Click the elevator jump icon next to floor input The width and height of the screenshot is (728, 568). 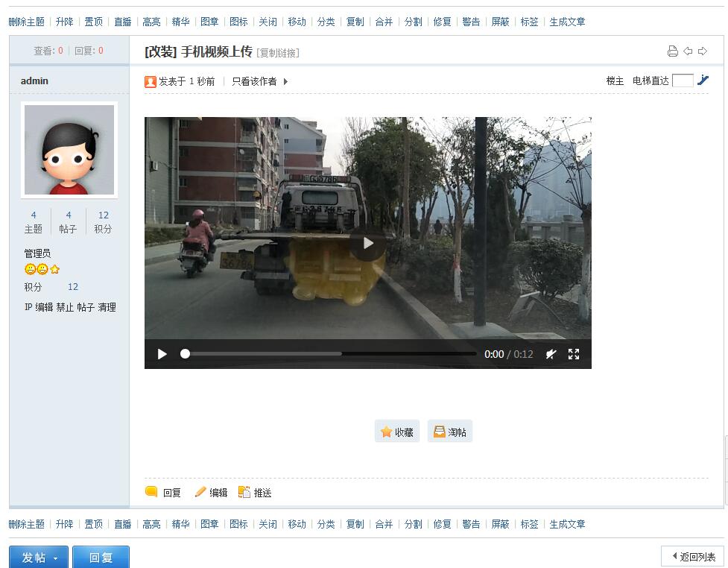703,81
